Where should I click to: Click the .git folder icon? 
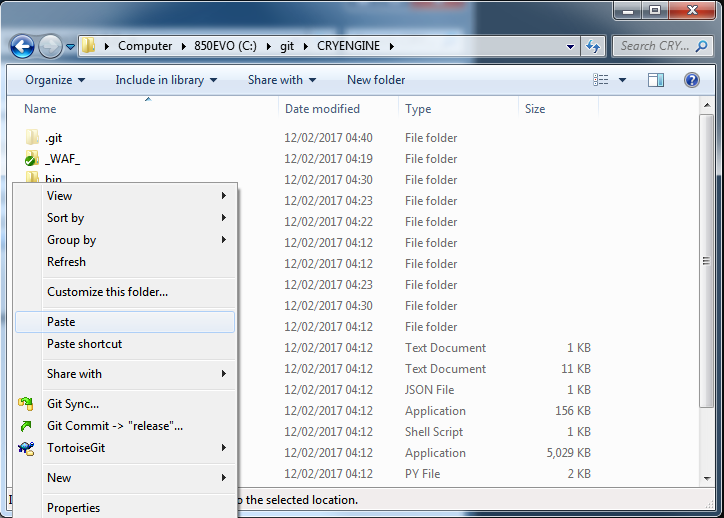click(x=32, y=137)
